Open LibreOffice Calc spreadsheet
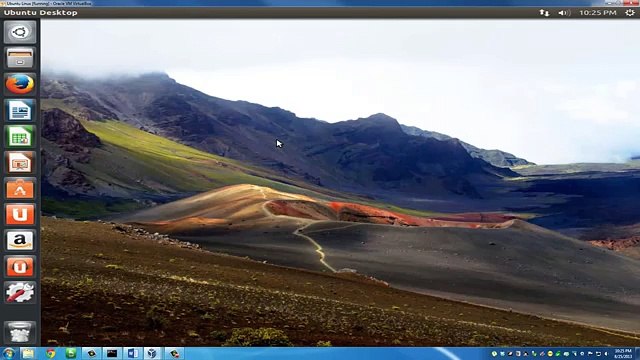 20,136
